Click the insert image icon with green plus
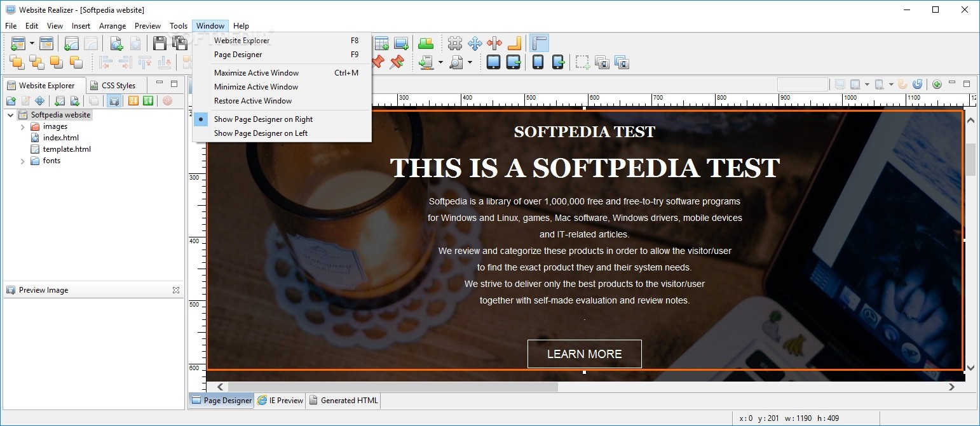Viewport: 980px width, 426px height. pos(401,43)
